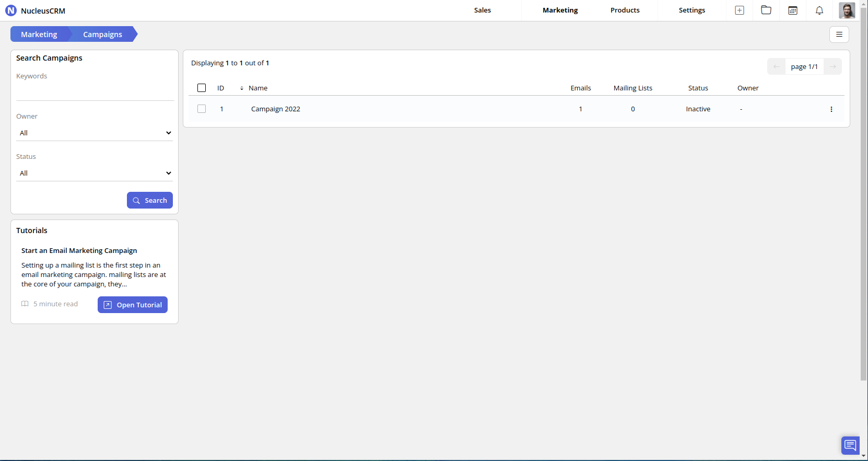This screenshot has height=461, width=868.
Task: Open the Marketing menu
Action: click(x=560, y=10)
